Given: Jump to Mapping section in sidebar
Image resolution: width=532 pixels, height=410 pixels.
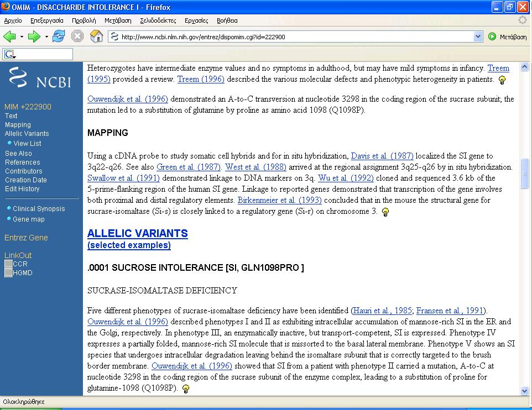Looking at the screenshot, I should coord(18,125).
